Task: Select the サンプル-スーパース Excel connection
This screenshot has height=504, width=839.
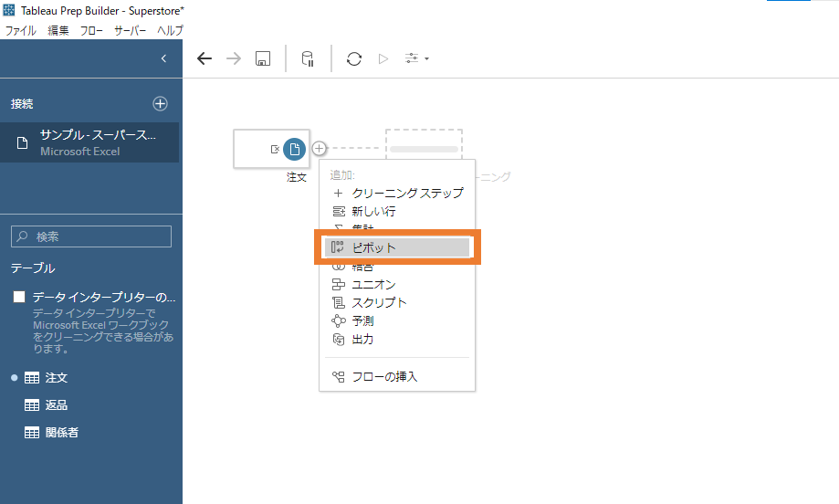Action: (89, 142)
